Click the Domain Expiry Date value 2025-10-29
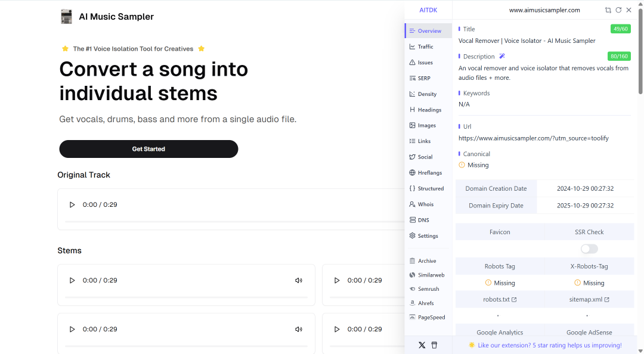 586,206
